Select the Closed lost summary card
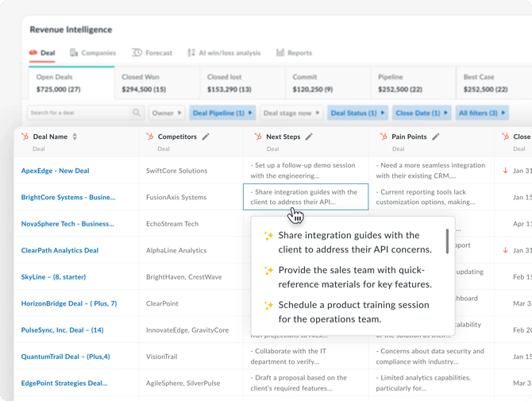The image size is (532, 401). (x=243, y=83)
